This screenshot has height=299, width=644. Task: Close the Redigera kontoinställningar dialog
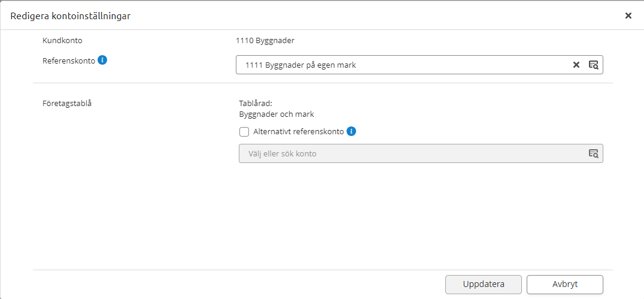[628, 16]
